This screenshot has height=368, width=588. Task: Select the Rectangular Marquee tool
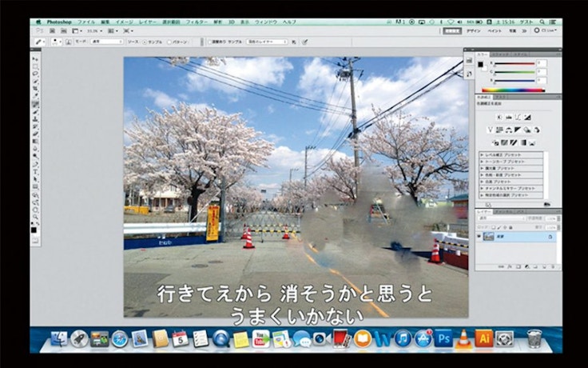click(35, 66)
